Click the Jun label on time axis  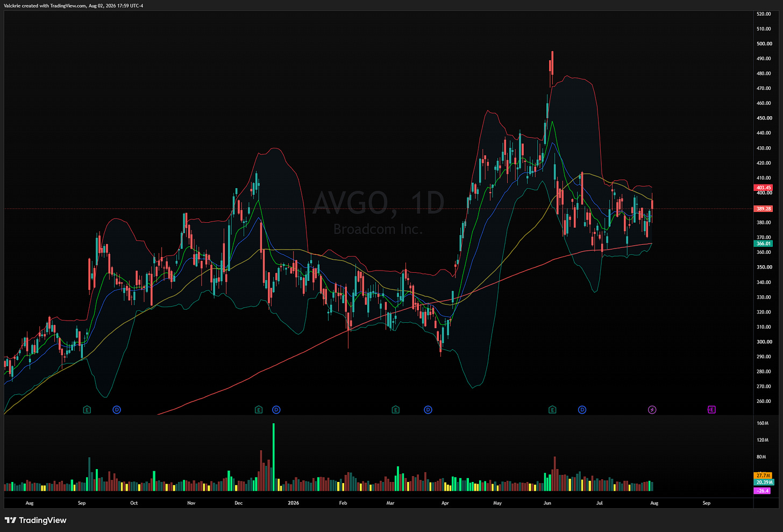547,503
